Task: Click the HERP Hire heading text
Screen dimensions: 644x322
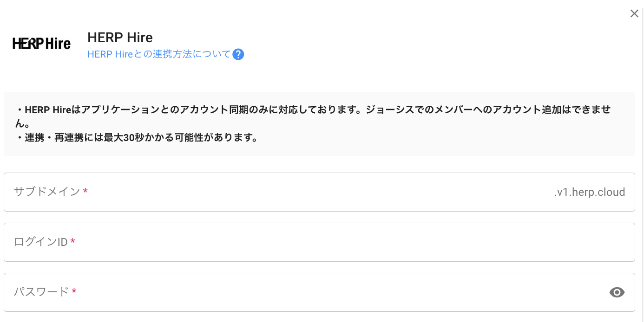Action: tap(120, 37)
